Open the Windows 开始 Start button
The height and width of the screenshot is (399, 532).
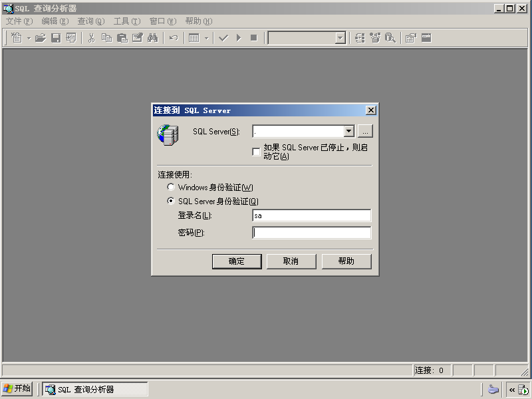(x=17, y=388)
